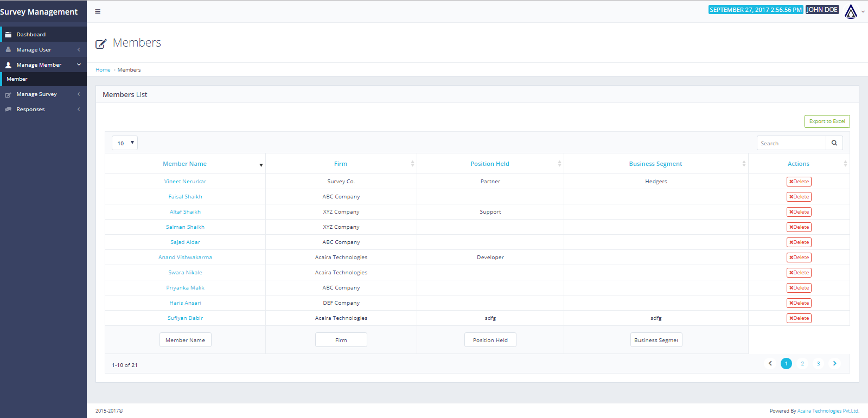
Task: Open rows-per-page dropdown showing 10
Action: (125, 143)
